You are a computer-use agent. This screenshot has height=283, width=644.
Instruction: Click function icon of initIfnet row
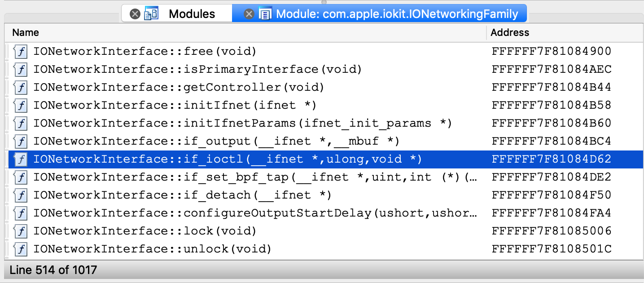[x=21, y=106]
